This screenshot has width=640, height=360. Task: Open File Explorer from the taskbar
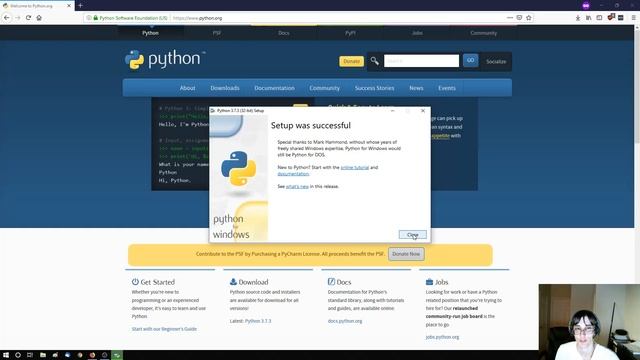pos(43,355)
